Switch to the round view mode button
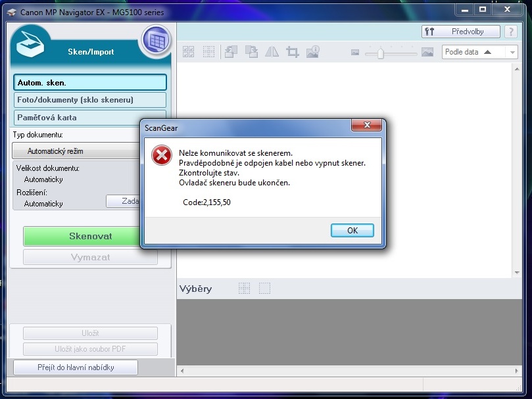This screenshot has height=399, width=532. [x=156, y=40]
